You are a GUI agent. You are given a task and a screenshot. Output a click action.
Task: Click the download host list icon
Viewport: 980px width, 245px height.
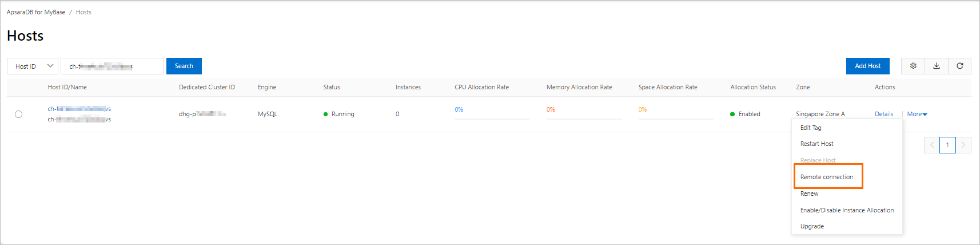(x=937, y=66)
